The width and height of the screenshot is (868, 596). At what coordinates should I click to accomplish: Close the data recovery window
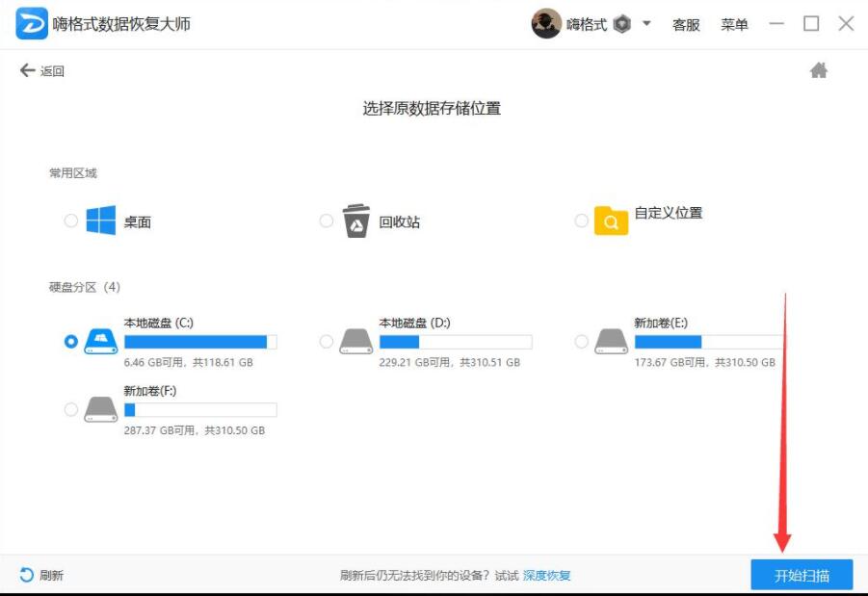click(846, 23)
